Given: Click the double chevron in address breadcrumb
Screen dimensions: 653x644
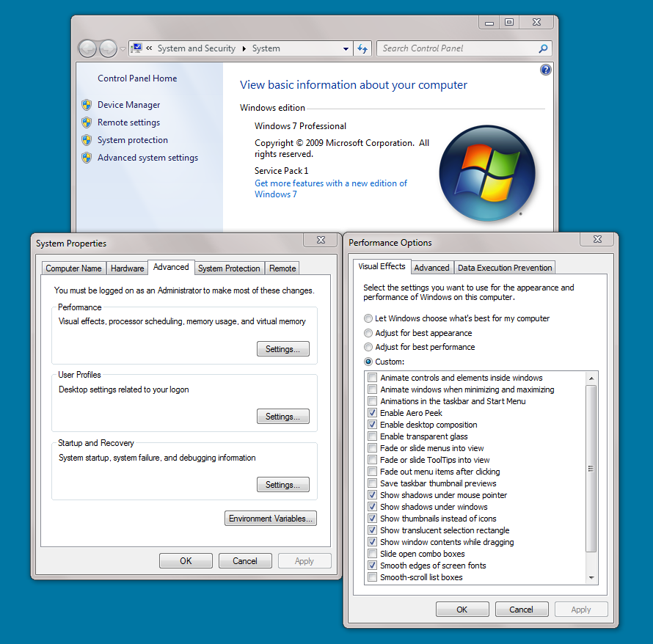Looking at the screenshot, I should click(x=149, y=48).
